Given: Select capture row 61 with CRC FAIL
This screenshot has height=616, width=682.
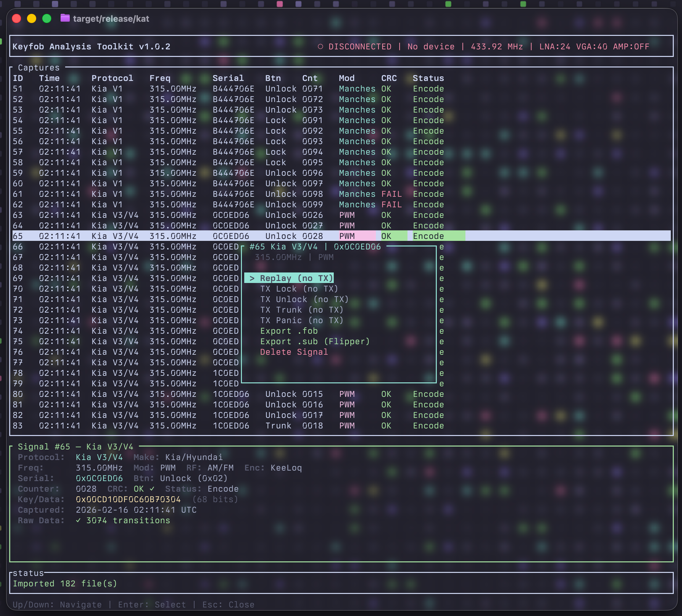Looking at the screenshot, I should tap(107, 194).
